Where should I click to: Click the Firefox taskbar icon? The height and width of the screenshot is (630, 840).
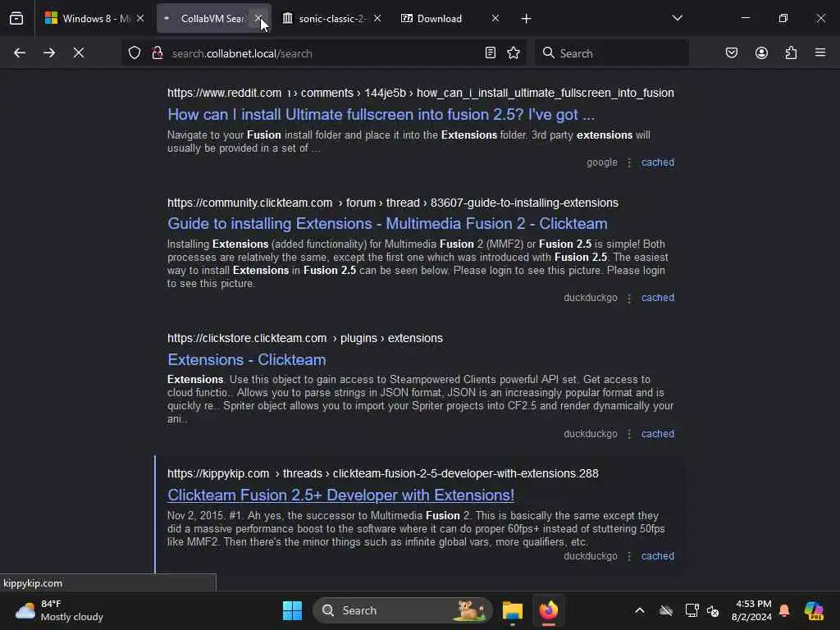(x=549, y=610)
